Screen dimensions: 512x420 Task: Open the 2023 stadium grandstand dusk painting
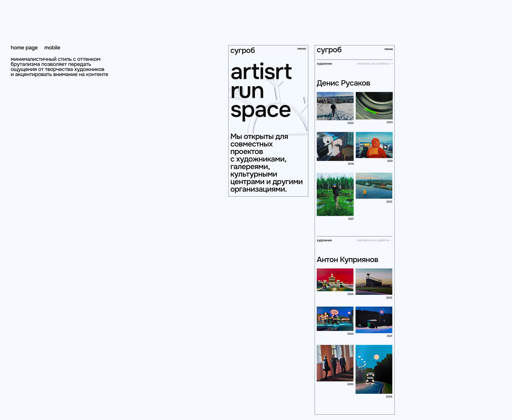coord(374,282)
